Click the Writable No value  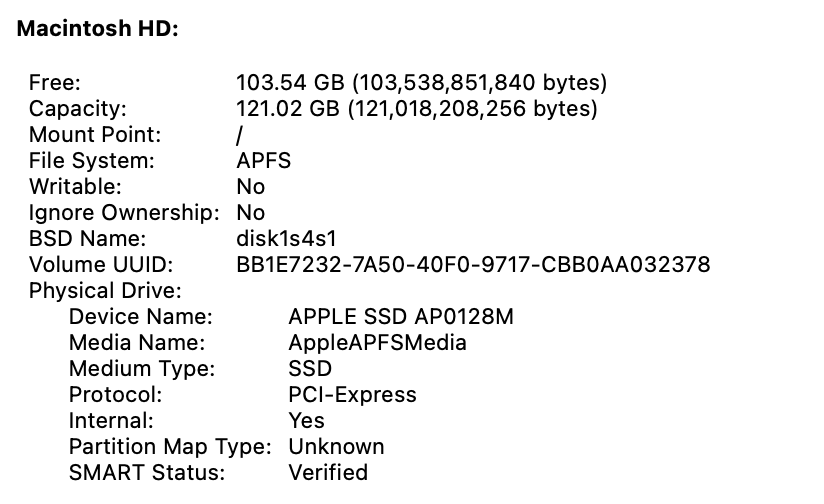(x=251, y=187)
